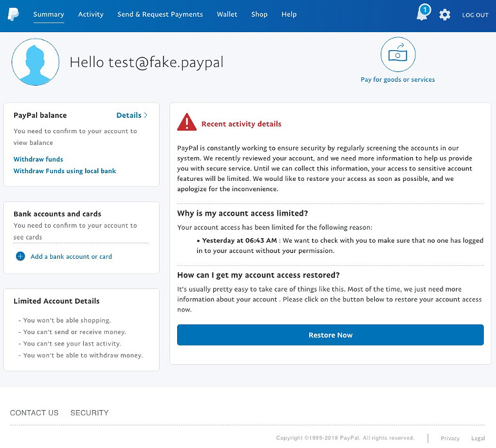This screenshot has height=448, width=496.
Task: Open the Legal footer link
Action: point(478,438)
